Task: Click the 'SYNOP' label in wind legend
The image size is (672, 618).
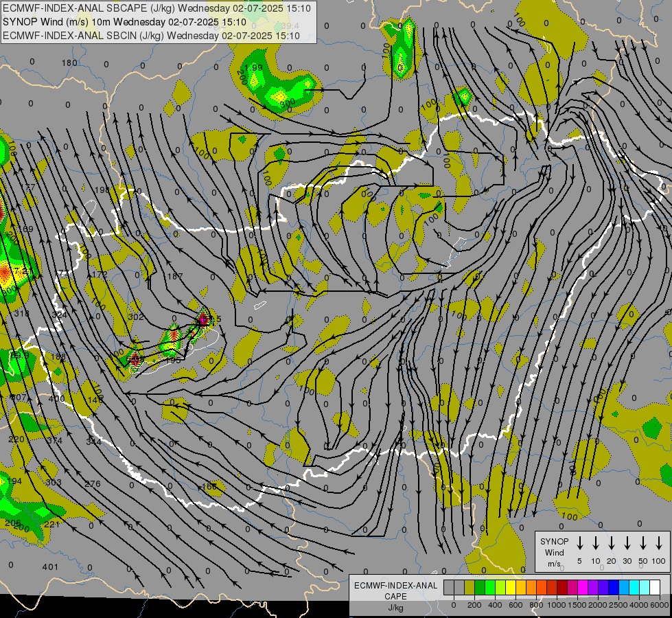Action: pyautogui.click(x=554, y=541)
